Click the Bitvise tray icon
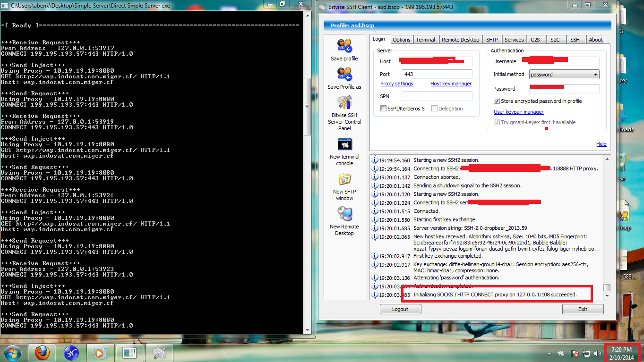This screenshot has width=644, height=362. pyautogui.click(x=561, y=353)
